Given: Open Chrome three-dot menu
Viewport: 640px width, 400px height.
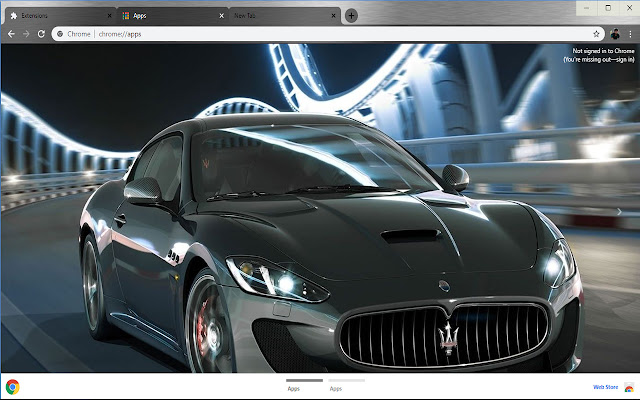Looking at the screenshot, I should coord(631,34).
